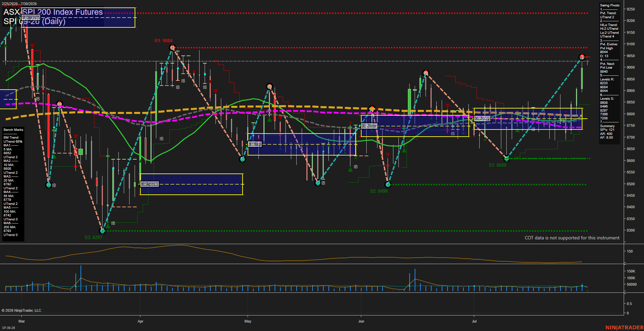644x331 pixels.
Task: Click SP's: 121 in the Summary section
Action: coord(607,130)
